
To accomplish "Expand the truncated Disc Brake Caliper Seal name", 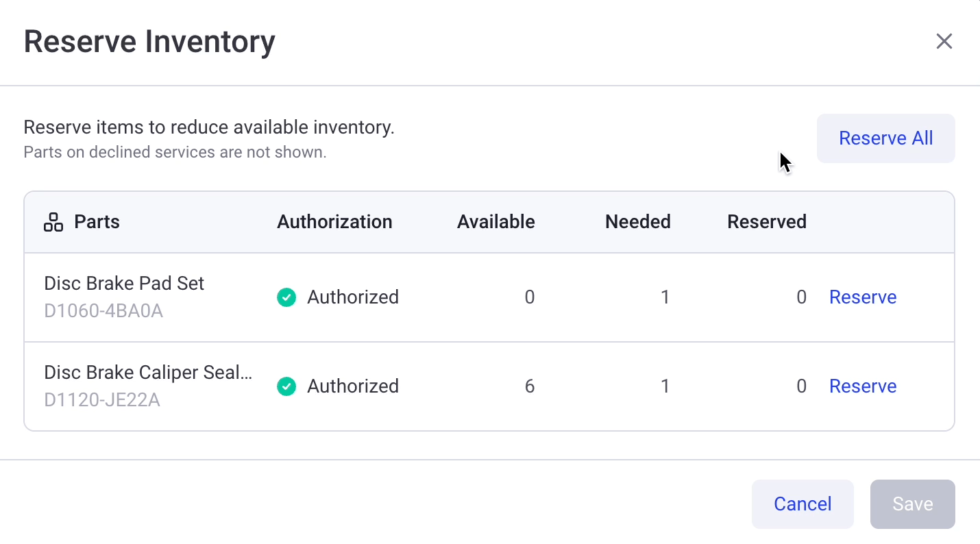I will [x=147, y=372].
